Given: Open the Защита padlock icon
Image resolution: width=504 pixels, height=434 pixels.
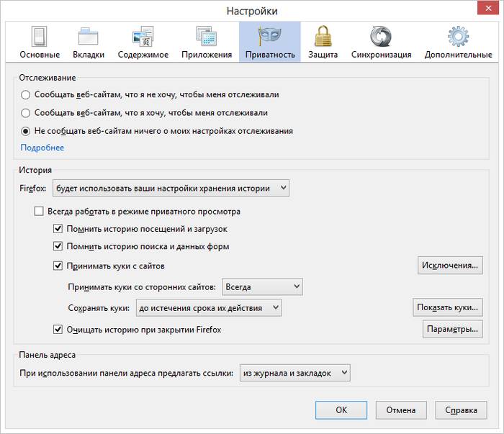Looking at the screenshot, I should 323,36.
